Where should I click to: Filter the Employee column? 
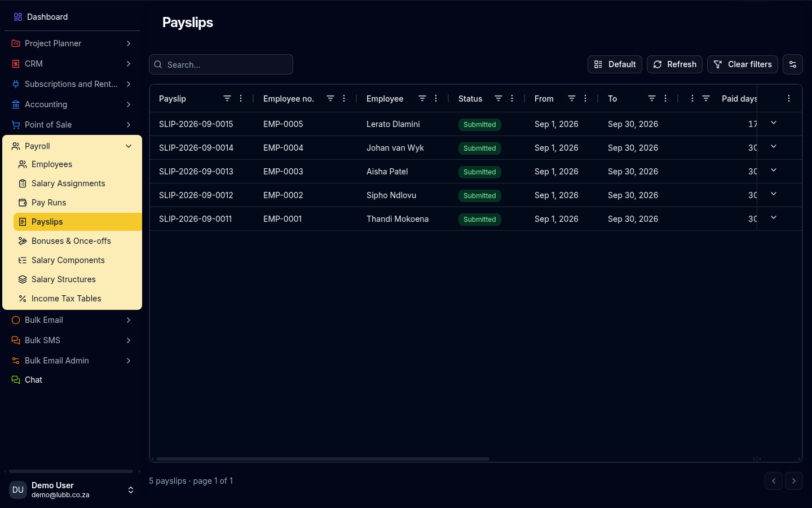422,98
